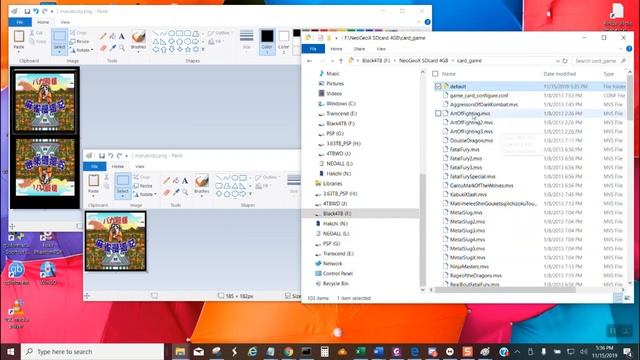Open File tab in rear Paint window
The image size is (640, 360).
click(x=20, y=22)
